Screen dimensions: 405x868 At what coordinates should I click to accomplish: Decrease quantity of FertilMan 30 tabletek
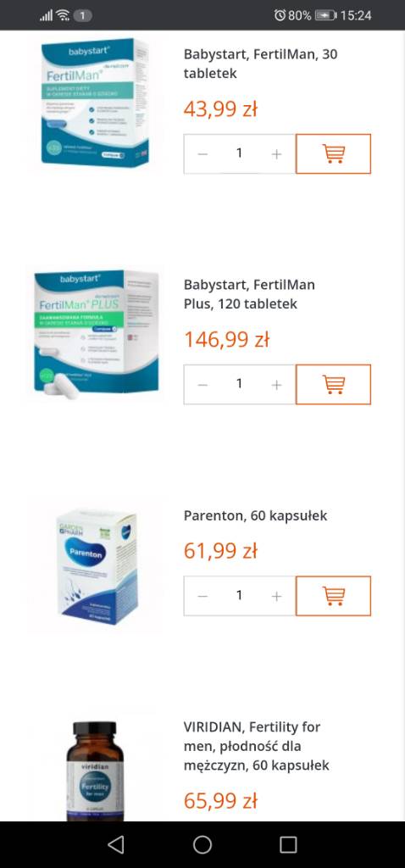pyautogui.click(x=202, y=154)
